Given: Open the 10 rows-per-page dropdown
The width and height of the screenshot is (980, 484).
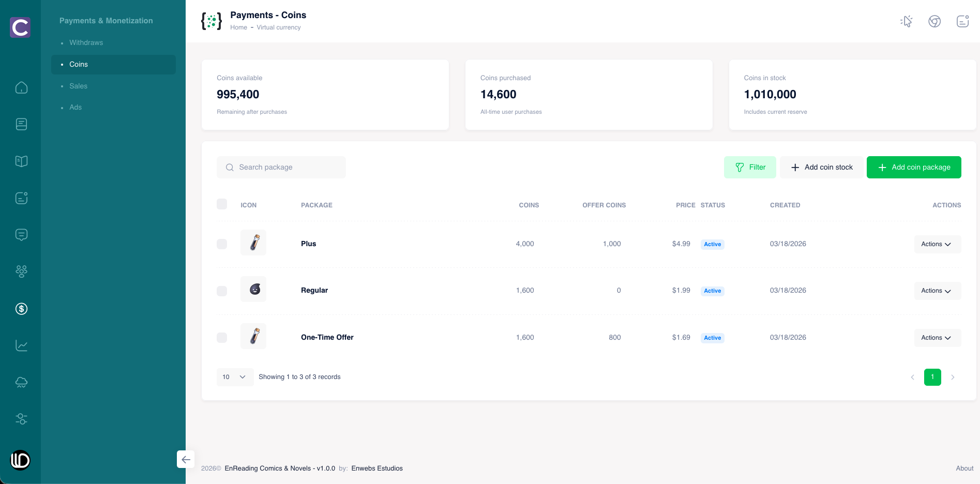Looking at the screenshot, I should pyautogui.click(x=235, y=377).
